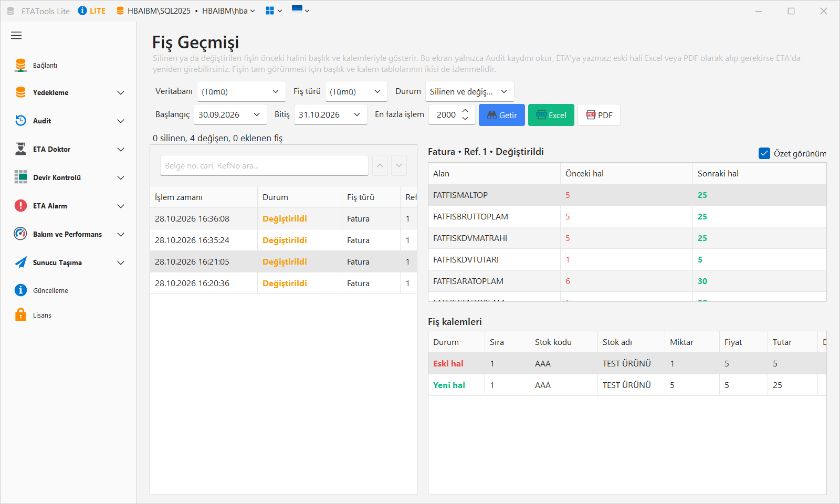840x504 pixels.
Task: Sort by İşlem zamanı column header
Action: [204, 197]
